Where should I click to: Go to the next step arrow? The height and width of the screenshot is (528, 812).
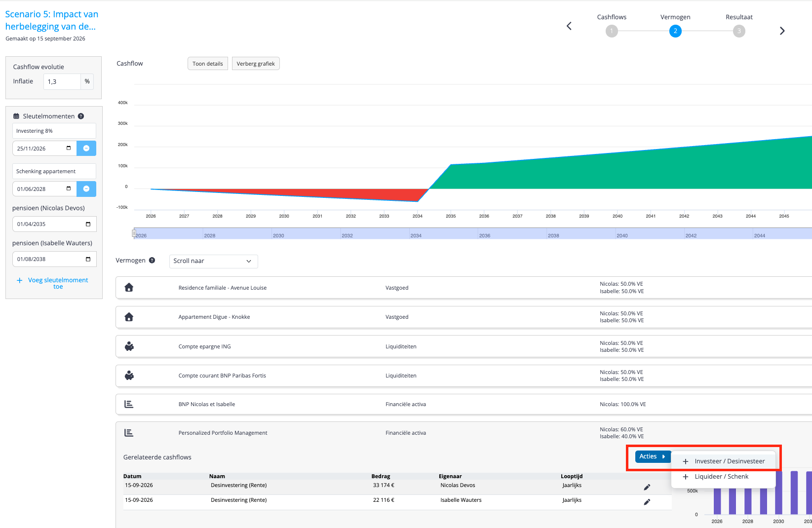click(782, 31)
